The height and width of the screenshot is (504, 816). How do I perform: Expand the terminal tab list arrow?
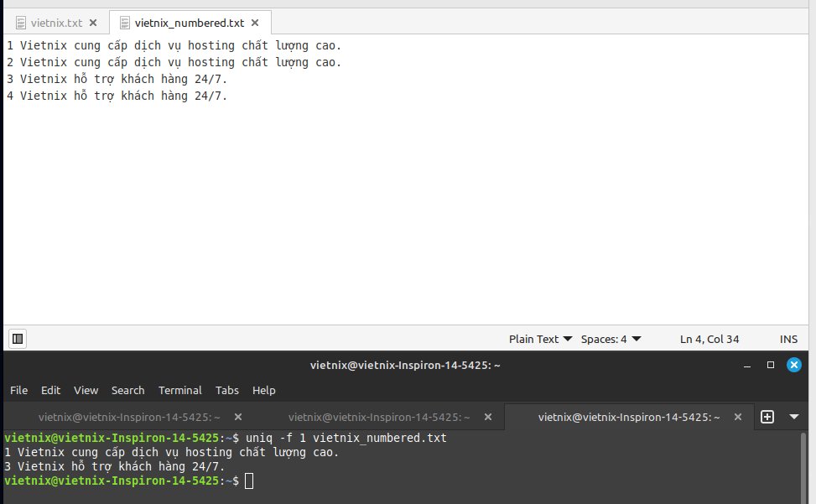click(x=794, y=417)
